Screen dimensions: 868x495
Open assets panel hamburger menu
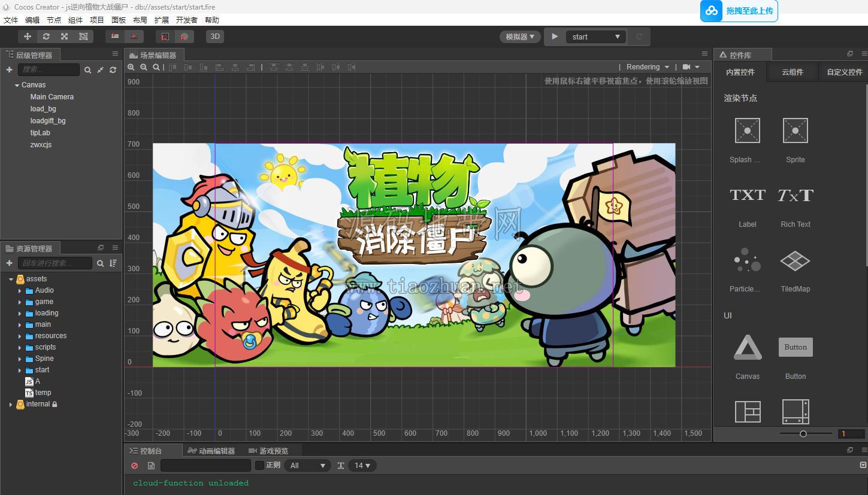115,247
